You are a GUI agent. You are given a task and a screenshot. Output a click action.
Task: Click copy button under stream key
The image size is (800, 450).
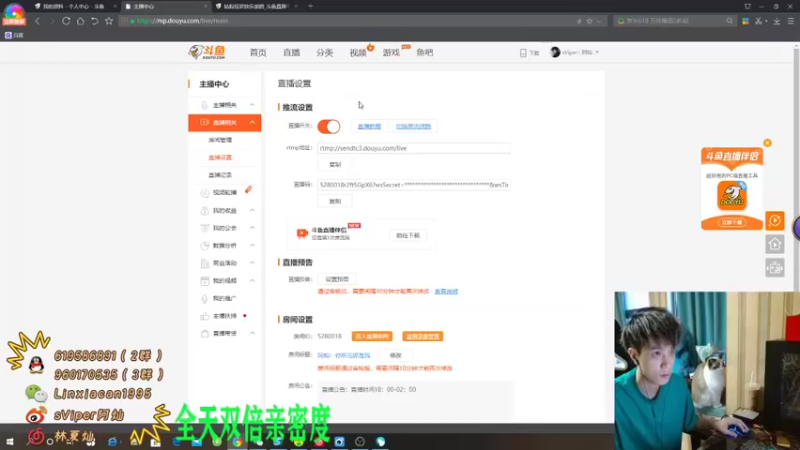coord(335,202)
